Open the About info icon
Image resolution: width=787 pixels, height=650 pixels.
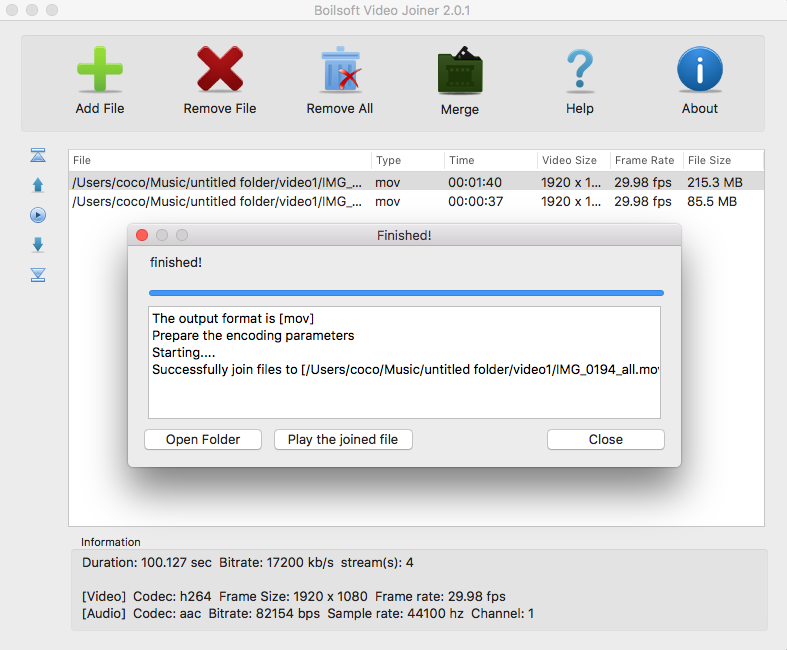(700, 72)
